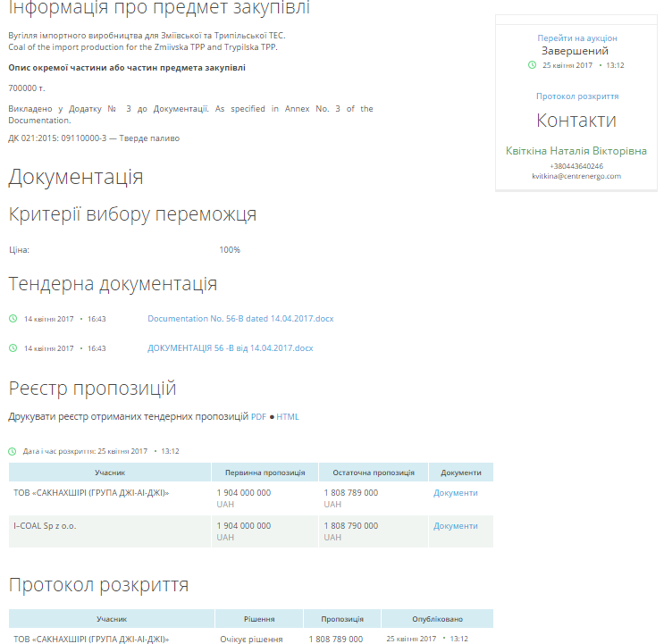Click the clock icon beside the sidebar auction date

click(532, 65)
